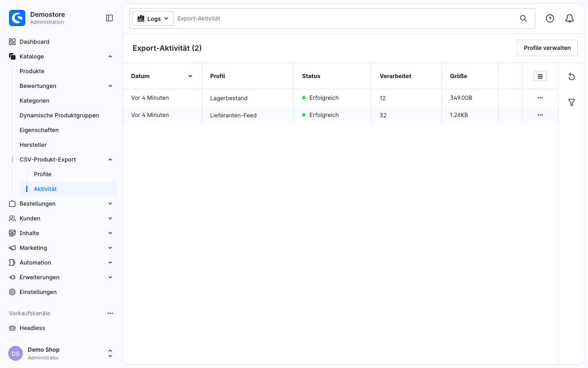Screen dimensions: 588x368
Task: Collapse the Kataloge menu chevron
Action: pyautogui.click(x=110, y=56)
